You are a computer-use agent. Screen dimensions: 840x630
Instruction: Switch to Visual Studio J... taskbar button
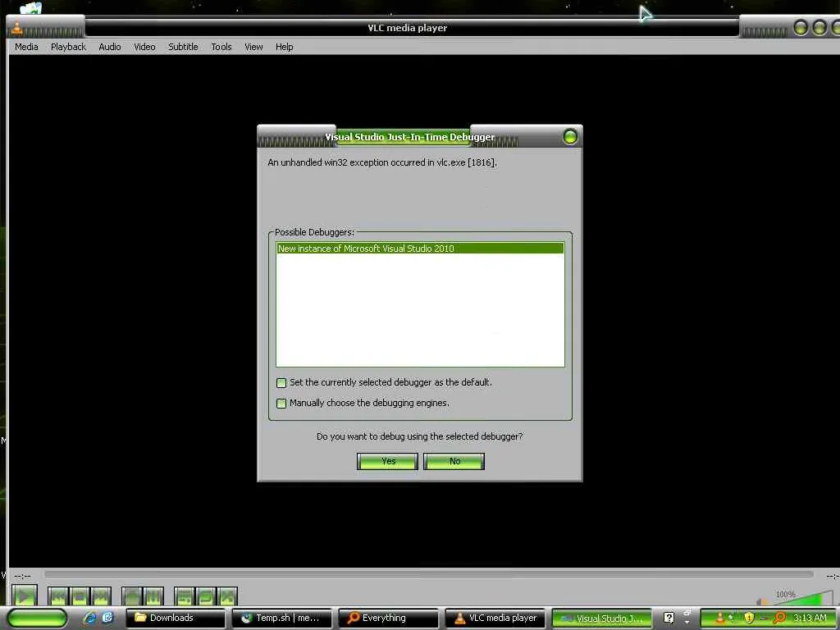601,619
